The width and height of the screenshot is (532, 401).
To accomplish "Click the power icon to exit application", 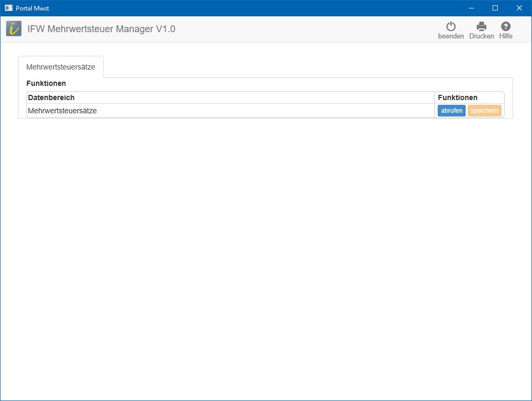I will click(x=451, y=26).
